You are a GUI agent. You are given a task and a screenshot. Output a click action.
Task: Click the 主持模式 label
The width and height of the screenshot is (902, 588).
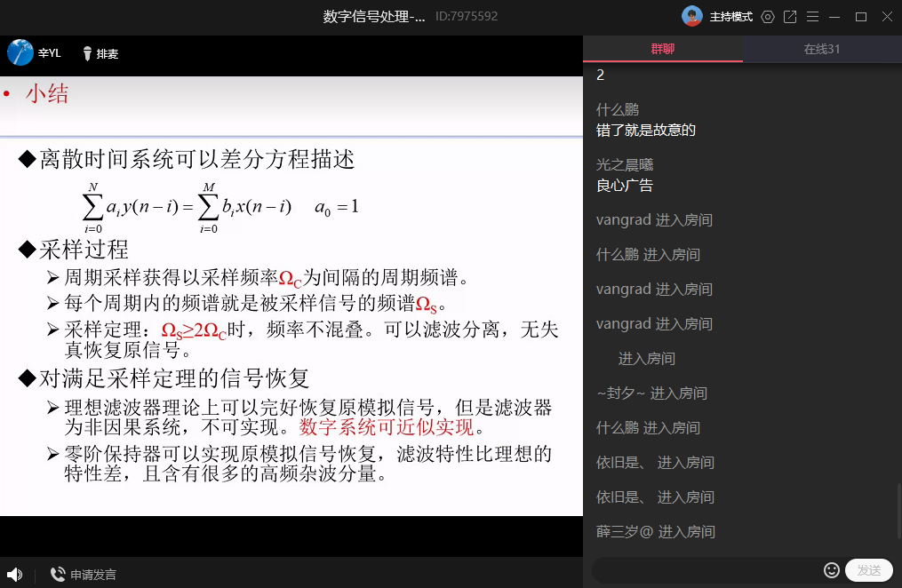(731, 17)
